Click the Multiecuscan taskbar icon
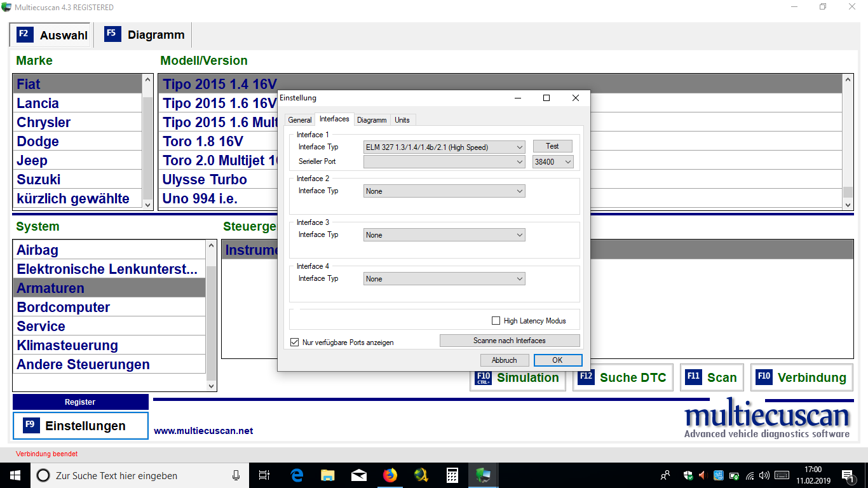The width and height of the screenshot is (868, 488). (483, 475)
